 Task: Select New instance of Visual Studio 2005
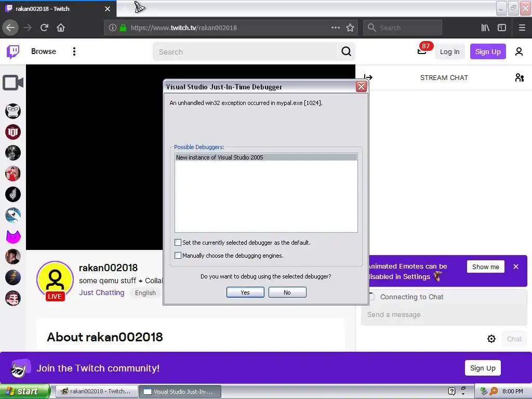click(x=266, y=157)
